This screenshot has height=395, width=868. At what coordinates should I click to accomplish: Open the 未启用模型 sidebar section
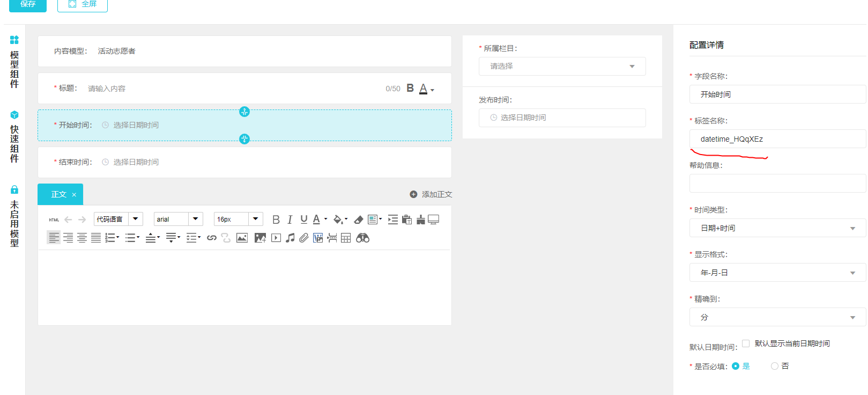14,216
